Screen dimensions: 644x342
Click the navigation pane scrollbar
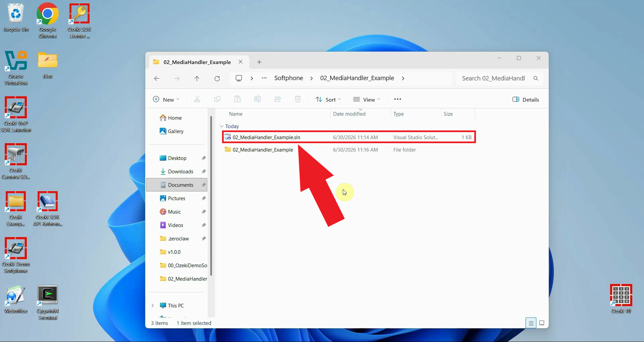point(211,195)
